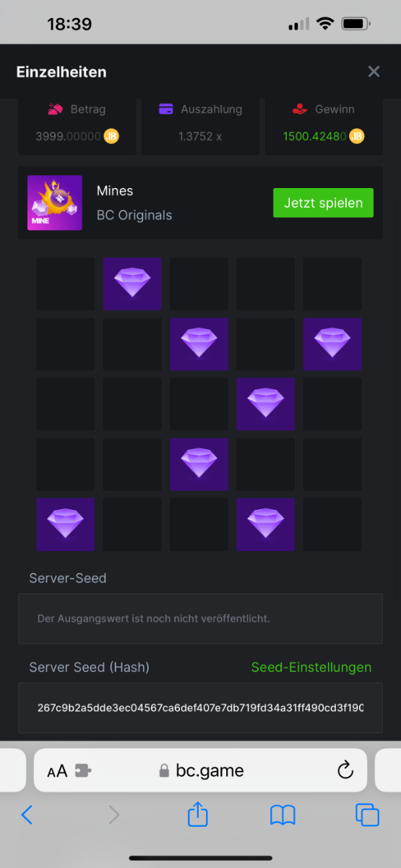Screen dimensions: 401x868
Task: Open the Seed-Einstellungen link
Action: pyautogui.click(x=311, y=667)
